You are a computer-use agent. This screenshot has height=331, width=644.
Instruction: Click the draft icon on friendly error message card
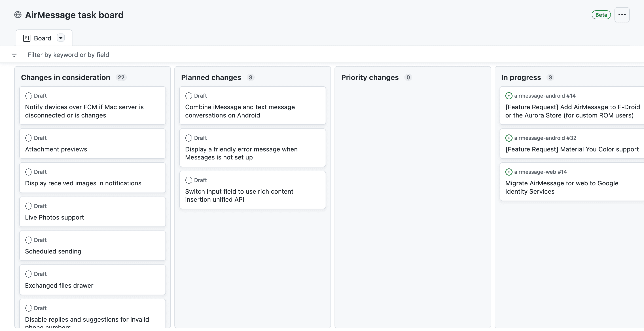(x=189, y=138)
